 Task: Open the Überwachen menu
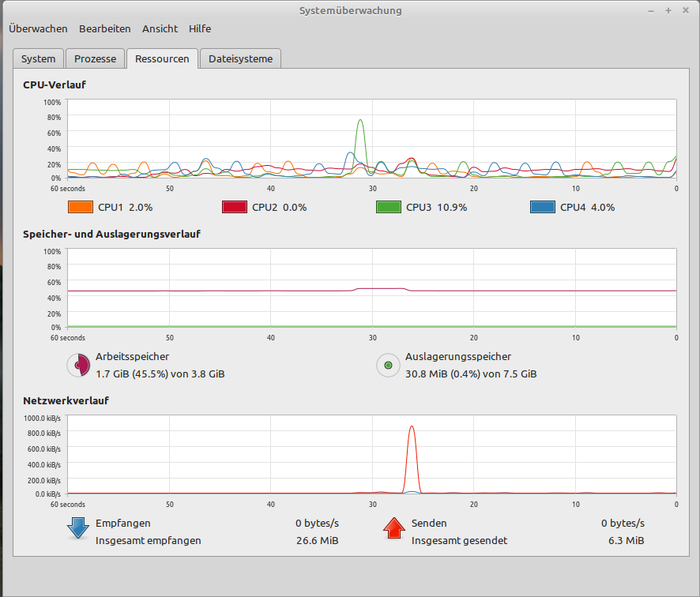tap(37, 28)
